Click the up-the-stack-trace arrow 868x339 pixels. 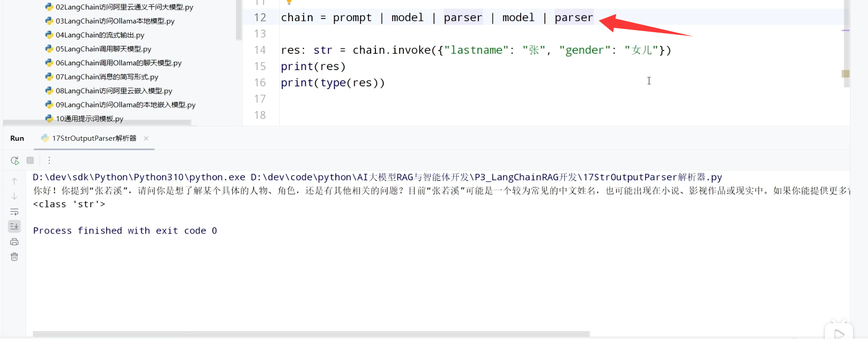pos(14,181)
